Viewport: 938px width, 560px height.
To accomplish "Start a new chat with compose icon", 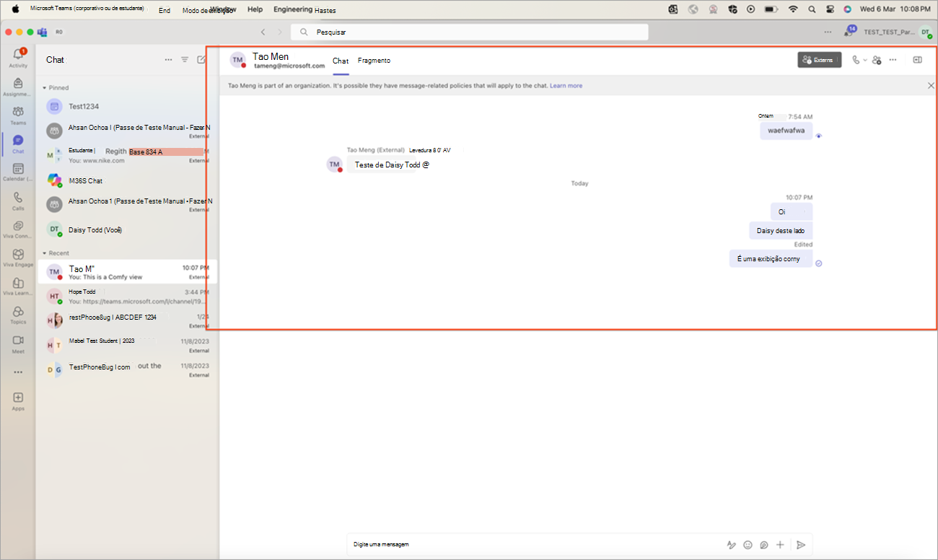I will tap(201, 60).
